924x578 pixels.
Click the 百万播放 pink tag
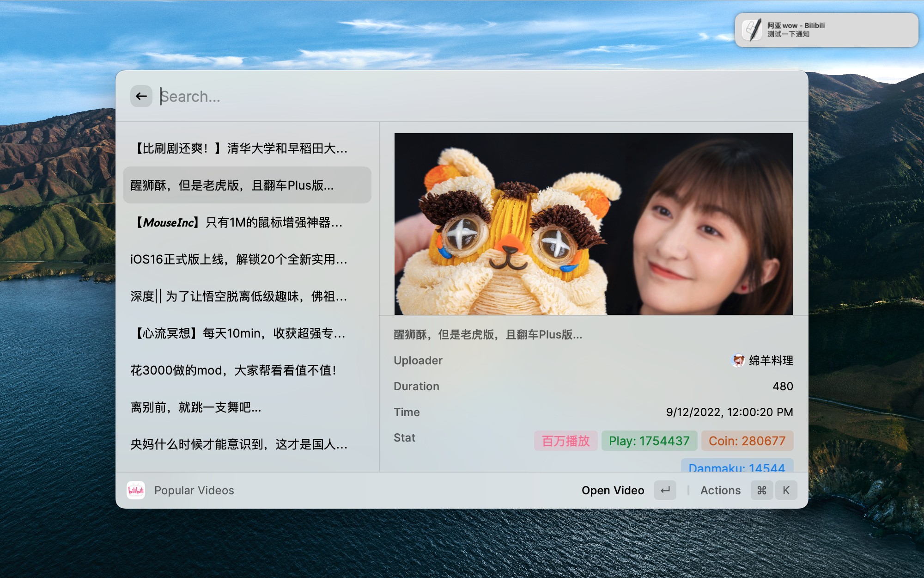click(565, 441)
